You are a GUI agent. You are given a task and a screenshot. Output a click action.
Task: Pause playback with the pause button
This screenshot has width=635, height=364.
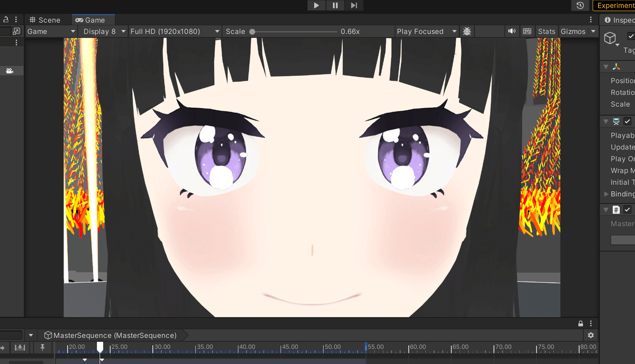[335, 5]
